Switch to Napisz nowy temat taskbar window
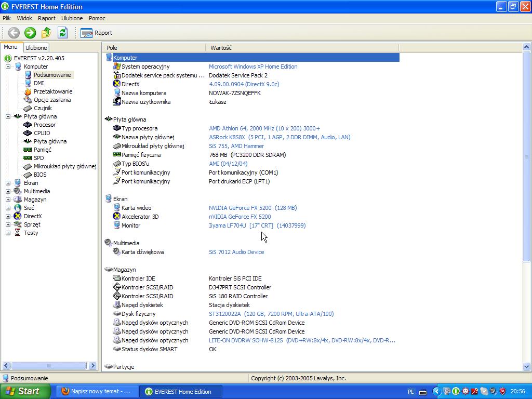The height and width of the screenshot is (399, 532). click(x=96, y=392)
